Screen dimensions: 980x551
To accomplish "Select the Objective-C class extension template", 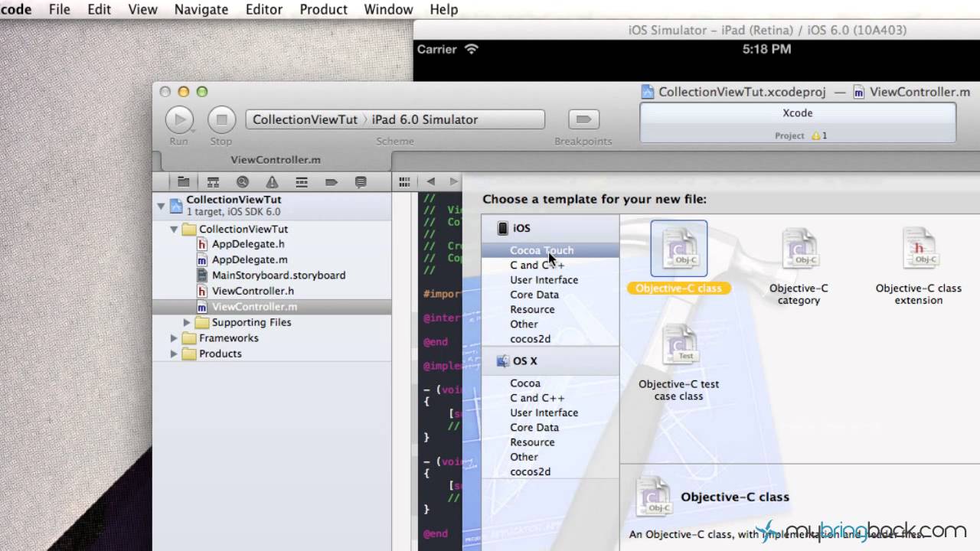I will tap(919, 249).
